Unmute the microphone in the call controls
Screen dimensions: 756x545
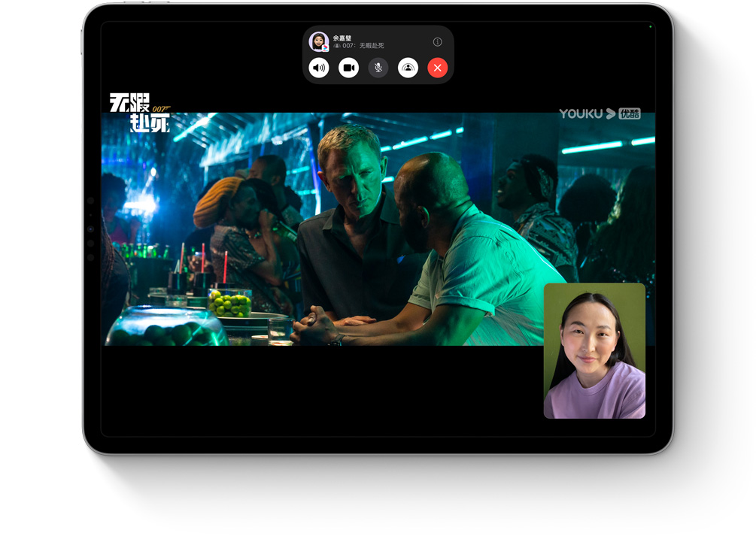pos(378,68)
